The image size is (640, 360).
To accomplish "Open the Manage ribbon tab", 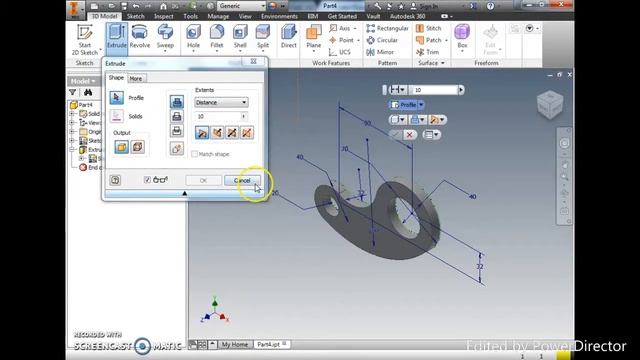I will [218, 16].
